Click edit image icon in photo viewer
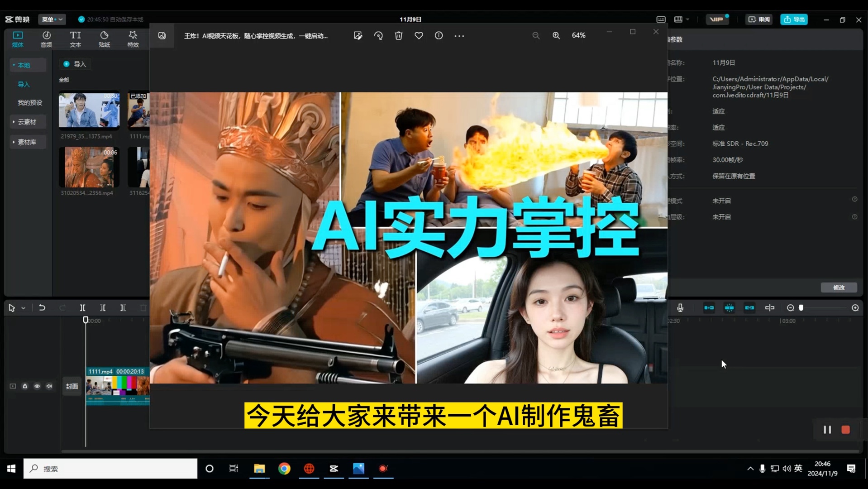This screenshot has width=868, height=489. [358, 36]
